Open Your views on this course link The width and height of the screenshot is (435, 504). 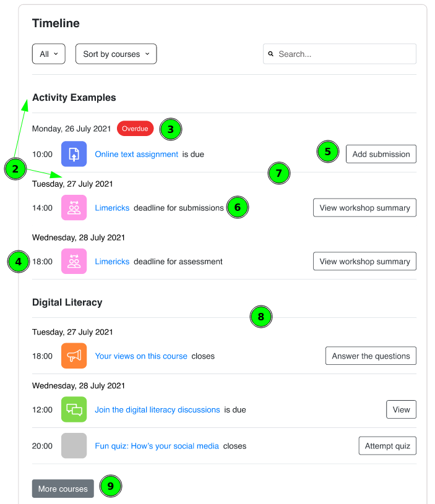[x=141, y=356]
